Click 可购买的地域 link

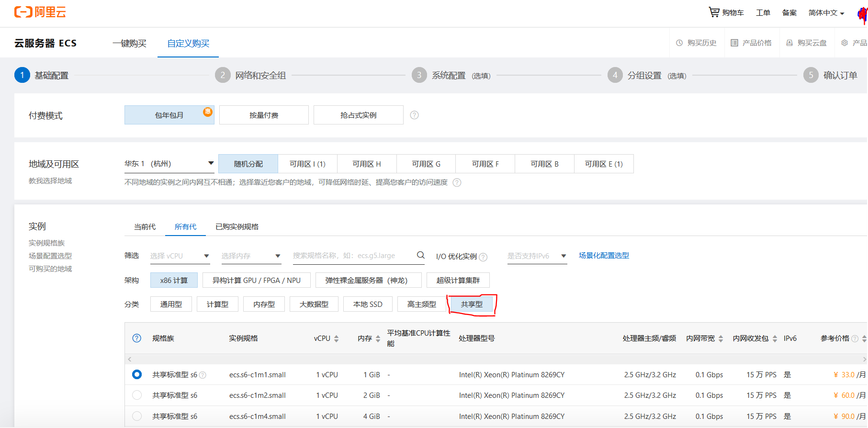[x=50, y=269]
